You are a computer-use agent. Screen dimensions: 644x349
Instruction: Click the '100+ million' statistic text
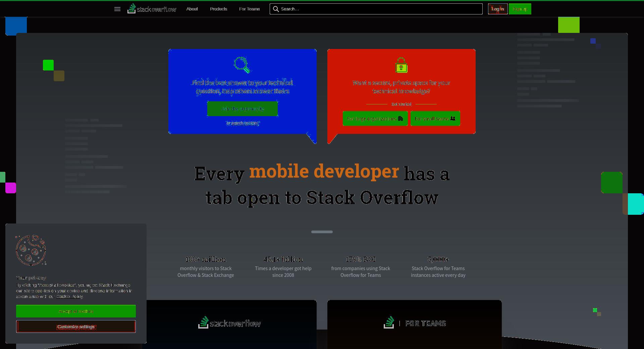pos(206,259)
